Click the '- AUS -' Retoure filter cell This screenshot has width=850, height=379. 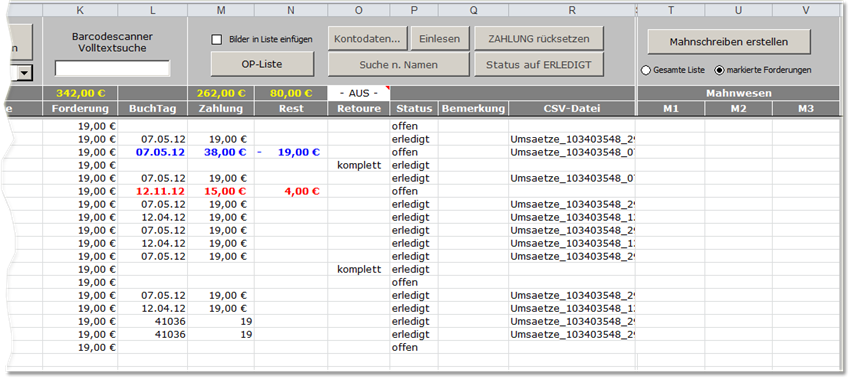click(359, 93)
